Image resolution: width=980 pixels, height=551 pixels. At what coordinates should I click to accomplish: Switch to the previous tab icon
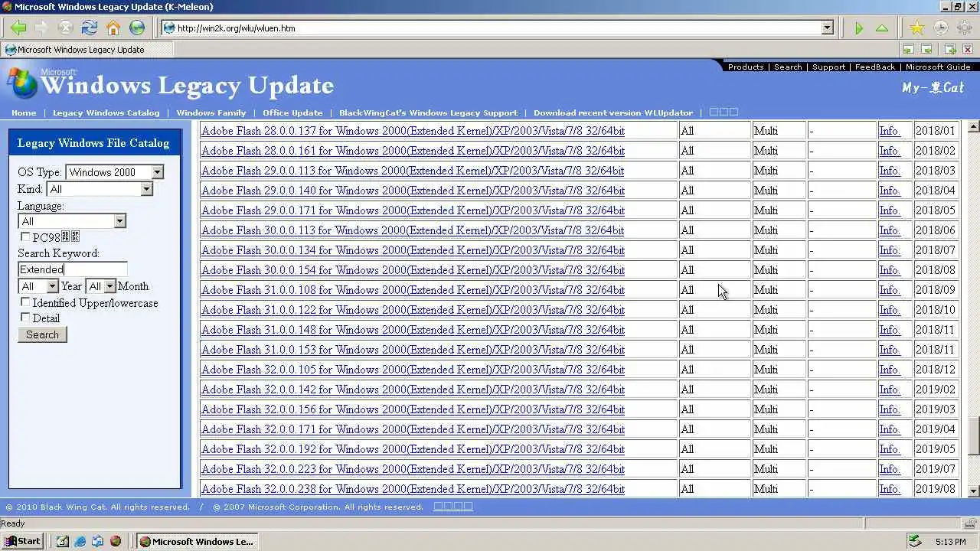908,50
